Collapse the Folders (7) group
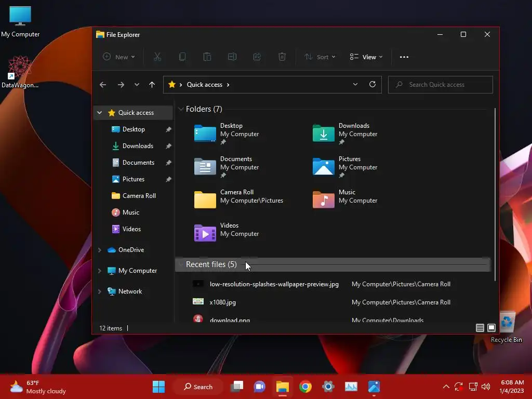 click(x=181, y=109)
